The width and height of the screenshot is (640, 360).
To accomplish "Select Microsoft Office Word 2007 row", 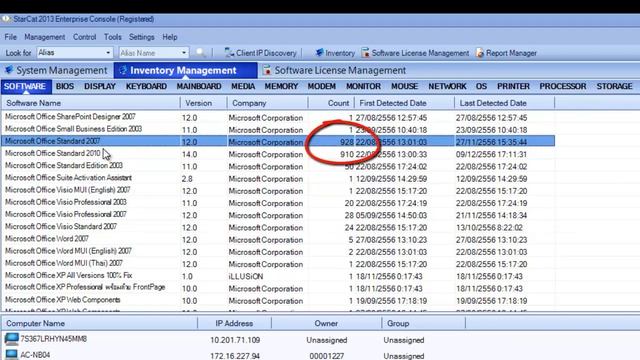I will coord(278,240).
